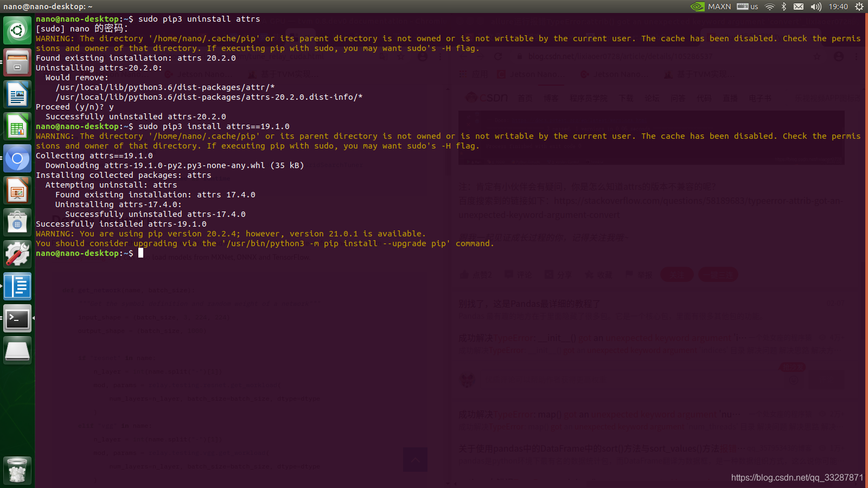The image size is (868, 488).
Task: Open Ubuntu dash search launcher
Action: click(x=17, y=30)
